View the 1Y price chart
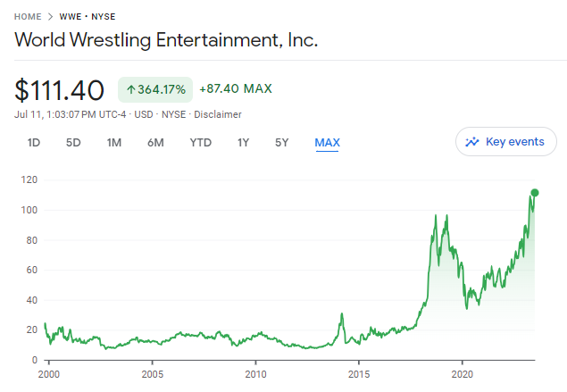Image resolution: width=567 pixels, height=392 pixels. click(243, 143)
